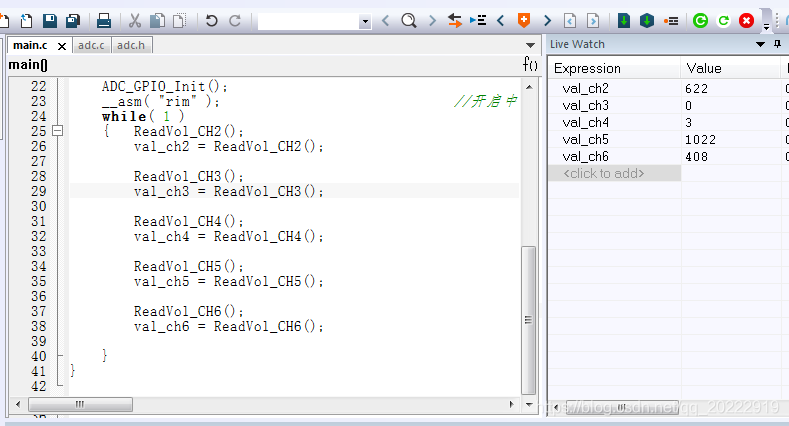The width and height of the screenshot is (789, 426).
Task: Switch to the adc.h tab
Action: click(x=131, y=45)
